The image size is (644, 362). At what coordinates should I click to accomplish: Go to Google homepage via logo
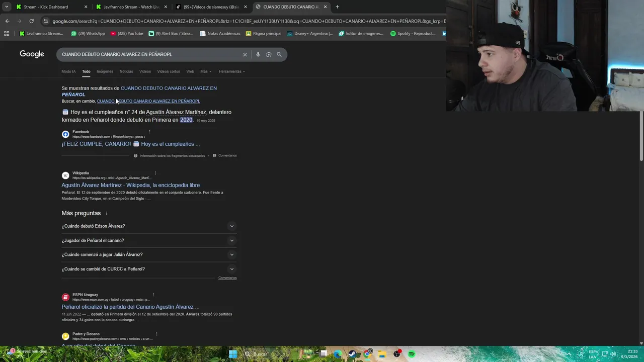pos(32,54)
